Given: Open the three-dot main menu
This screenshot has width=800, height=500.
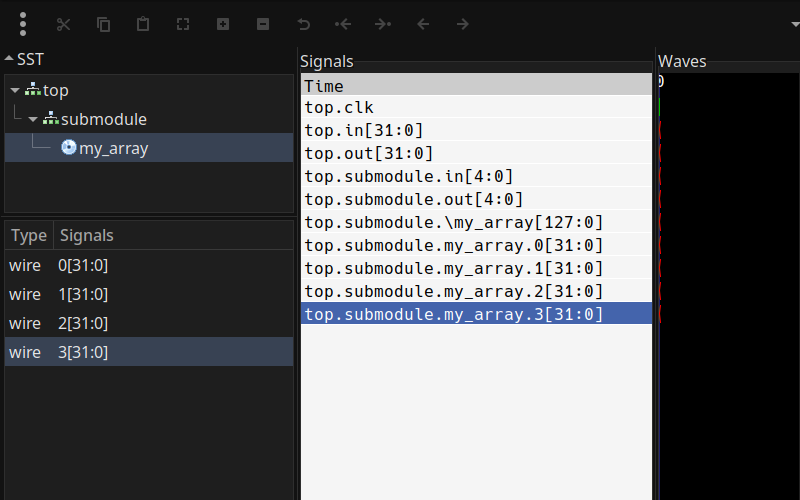Looking at the screenshot, I should [22, 24].
